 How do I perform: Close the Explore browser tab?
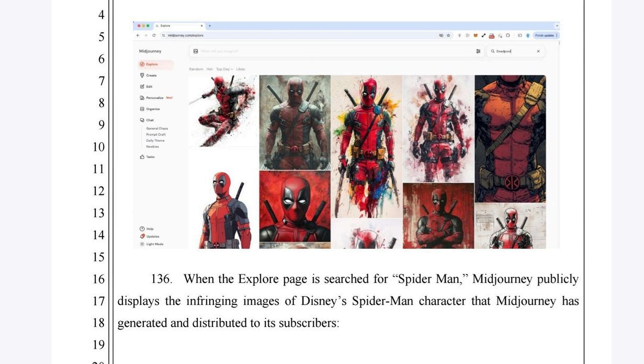(202, 26)
